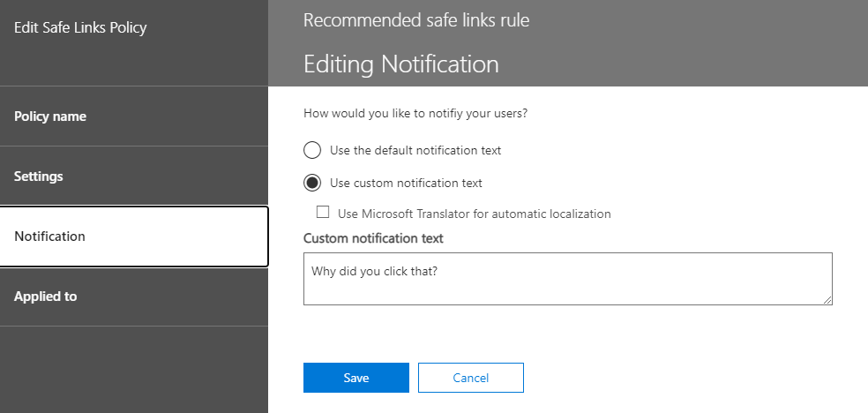Save the notification changes
Viewport: 868px width, 413px height.
356,378
